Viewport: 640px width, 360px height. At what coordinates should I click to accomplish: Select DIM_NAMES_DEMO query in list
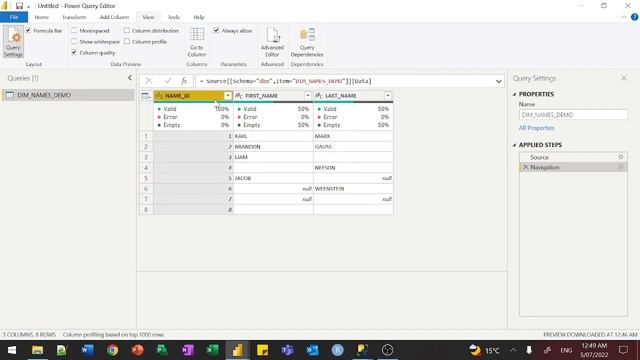click(x=68, y=95)
